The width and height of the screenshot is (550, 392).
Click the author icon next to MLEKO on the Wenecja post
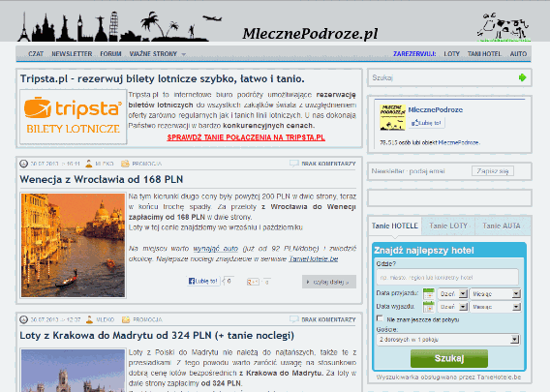tap(89, 164)
